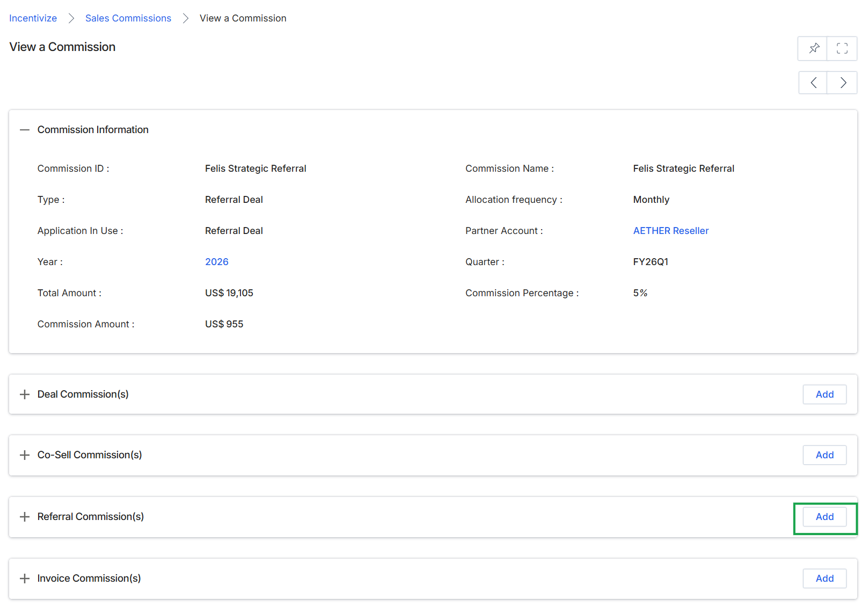The image size is (868, 615).
Task: Expand the Referral Commission(s) section
Action: pos(25,517)
